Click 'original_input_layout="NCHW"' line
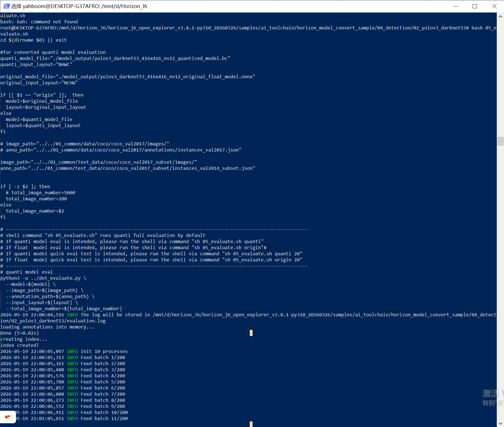504x427 pixels. (x=39, y=83)
